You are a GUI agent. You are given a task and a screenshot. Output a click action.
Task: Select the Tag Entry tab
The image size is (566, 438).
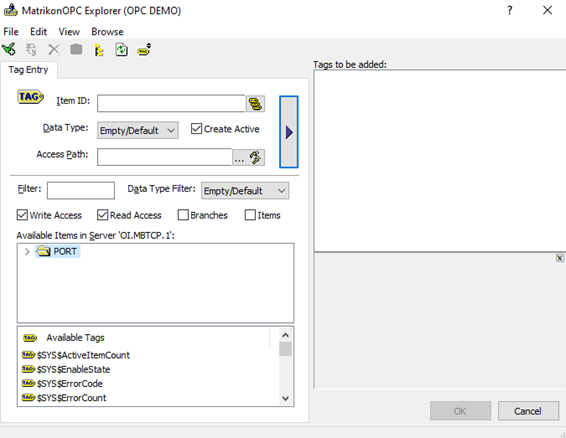coord(29,70)
